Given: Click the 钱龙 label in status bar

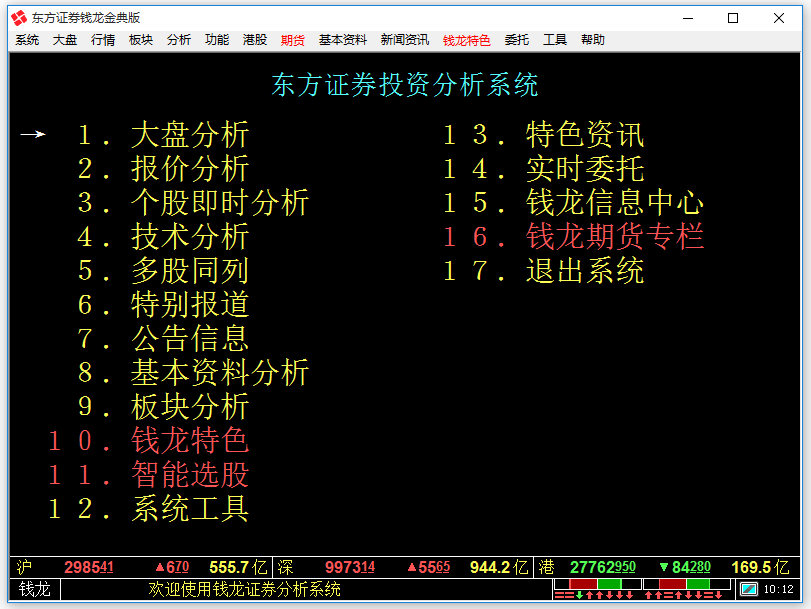Looking at the screenshot, I should tap(35, 589).
